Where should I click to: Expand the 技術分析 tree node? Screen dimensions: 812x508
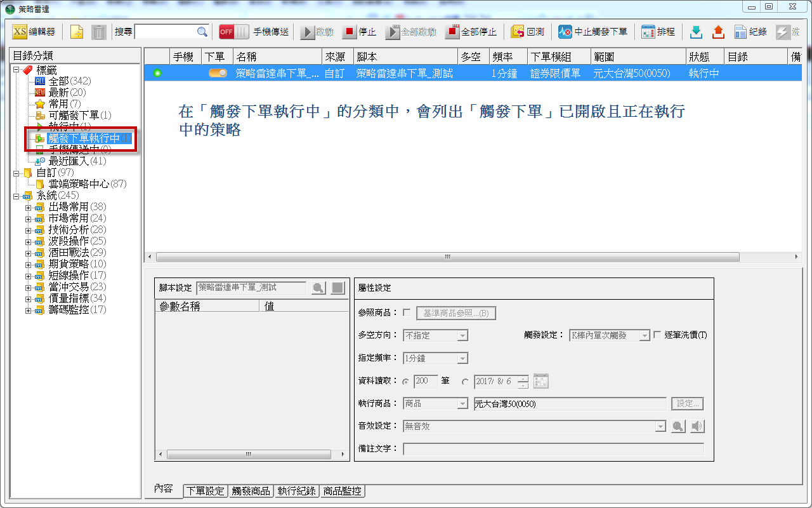[x=28, y=230]
